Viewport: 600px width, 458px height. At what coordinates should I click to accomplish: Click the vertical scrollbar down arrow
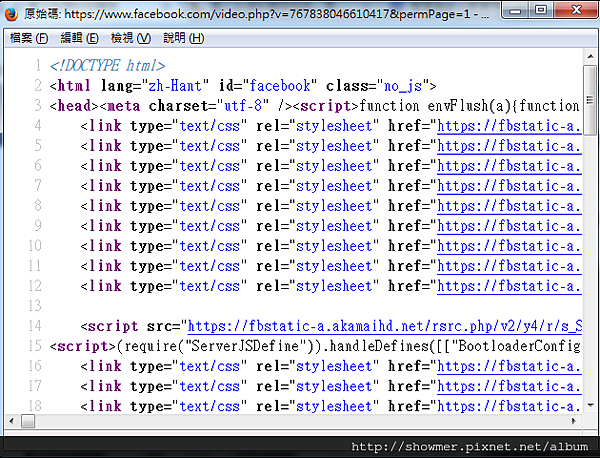(590, 405)
